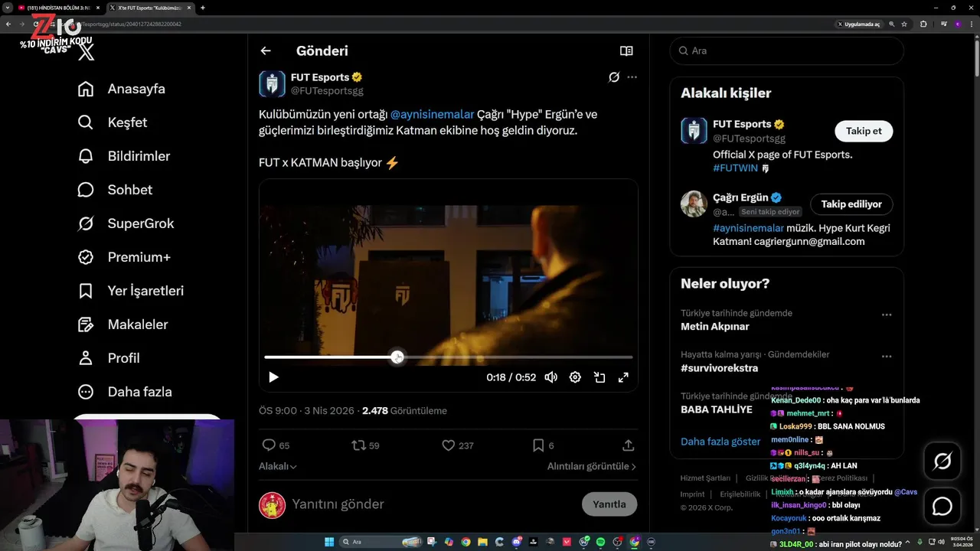
Task: Open the post's three-dot more menu
Action: tap(632, 77)
